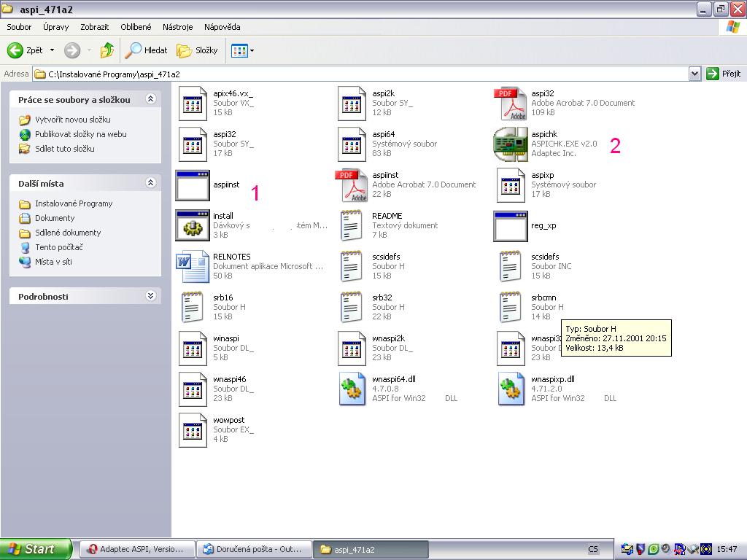Select the wnaspixp.dll file icon
The width and height of the screenshot is (747, 560).
(x=511, y=389)
